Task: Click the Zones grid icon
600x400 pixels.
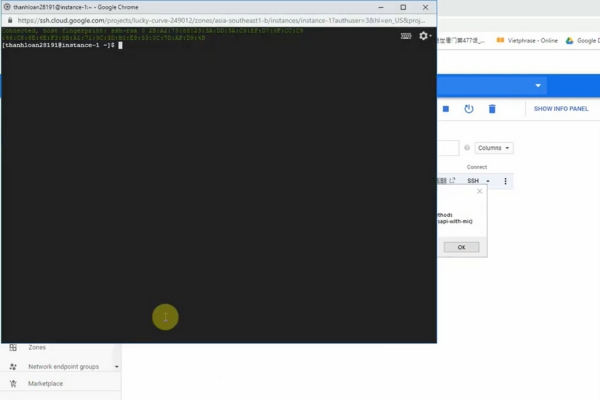Action: [13, 347]
